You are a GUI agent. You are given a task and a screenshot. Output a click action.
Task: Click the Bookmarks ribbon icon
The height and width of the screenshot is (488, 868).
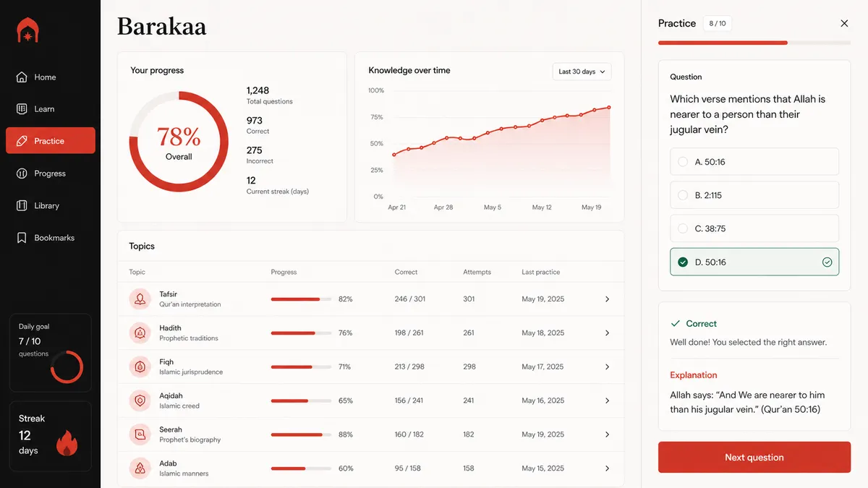pos(22,238)
